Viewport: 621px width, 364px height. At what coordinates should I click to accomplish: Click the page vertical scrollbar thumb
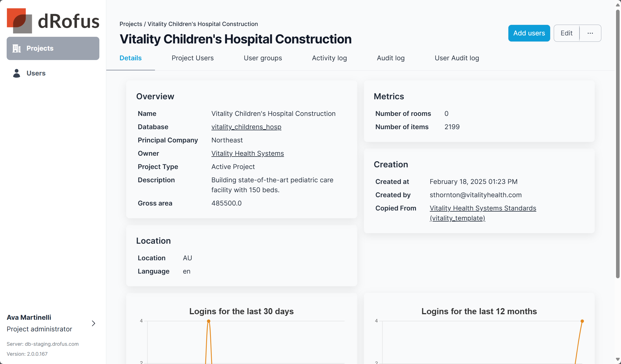(x=618, y=144)
